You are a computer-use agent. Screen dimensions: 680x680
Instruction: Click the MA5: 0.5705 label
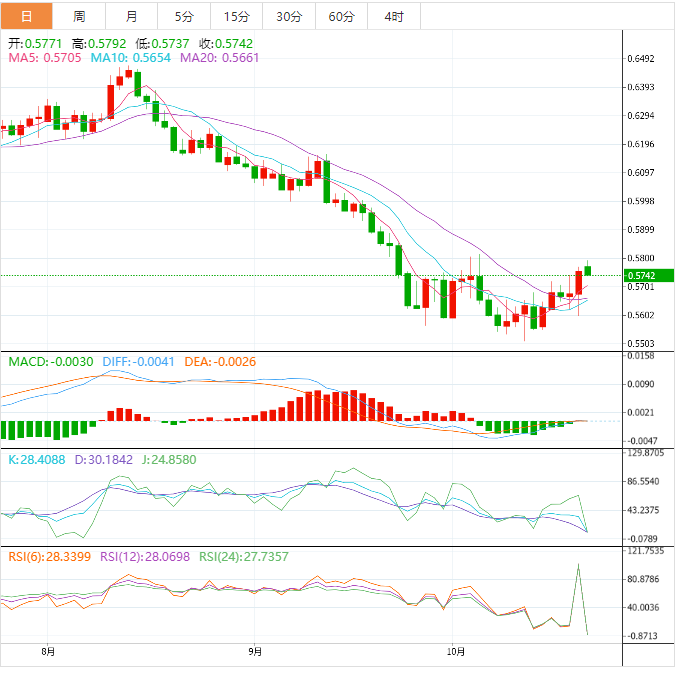[x=45, y=58]
